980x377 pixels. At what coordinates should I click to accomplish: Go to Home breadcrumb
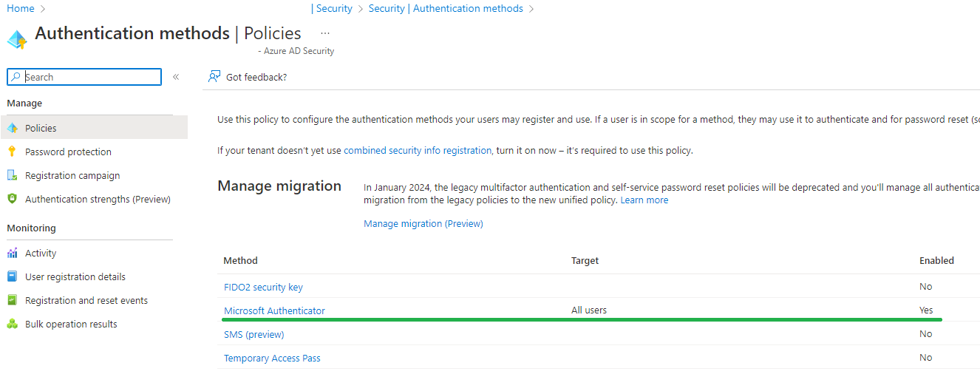[21, 8]
